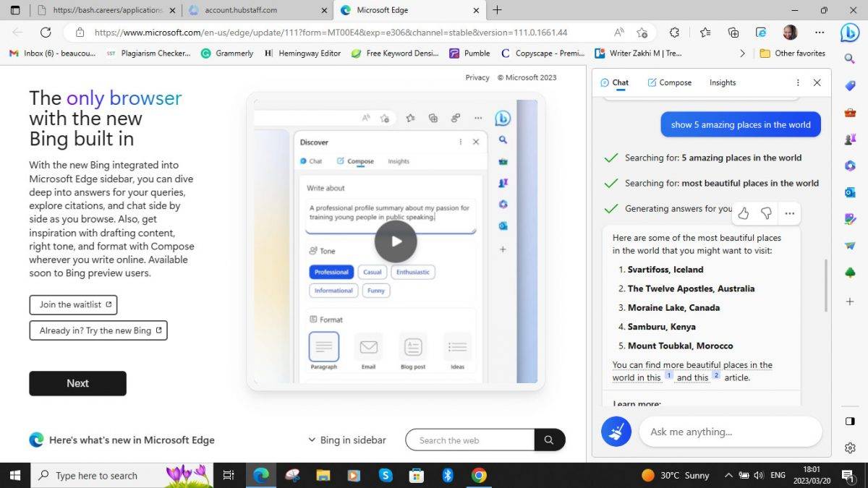Click the Join the waitlist button
The image size is (868, 488).
tap(73, 304)
